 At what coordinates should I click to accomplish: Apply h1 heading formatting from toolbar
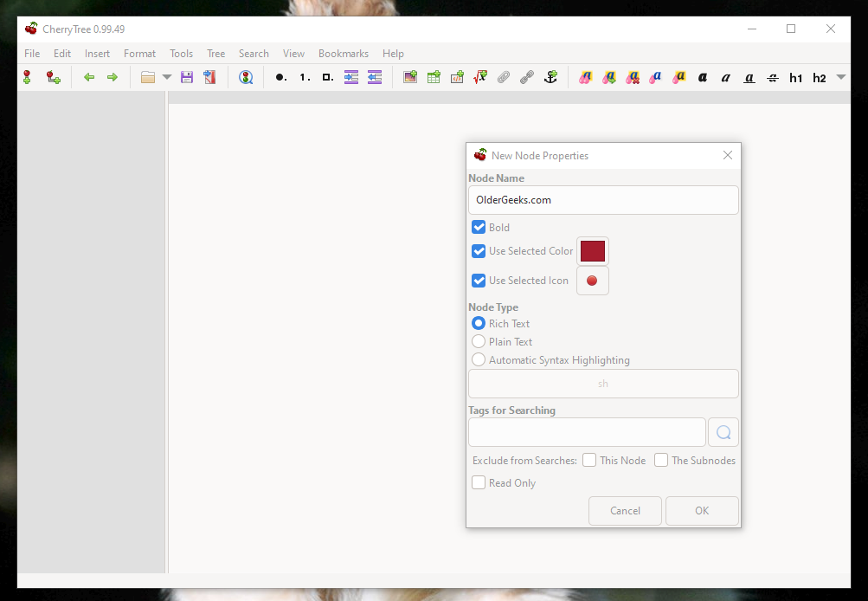click(x=795, y=78)
